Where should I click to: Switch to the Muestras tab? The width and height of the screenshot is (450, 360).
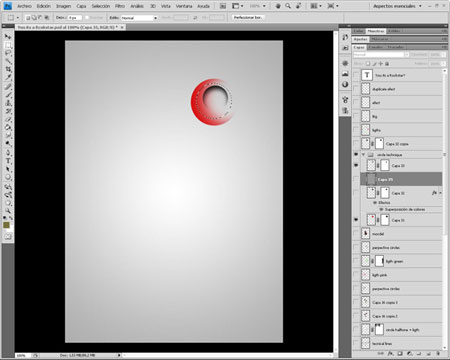click(376, 31)
